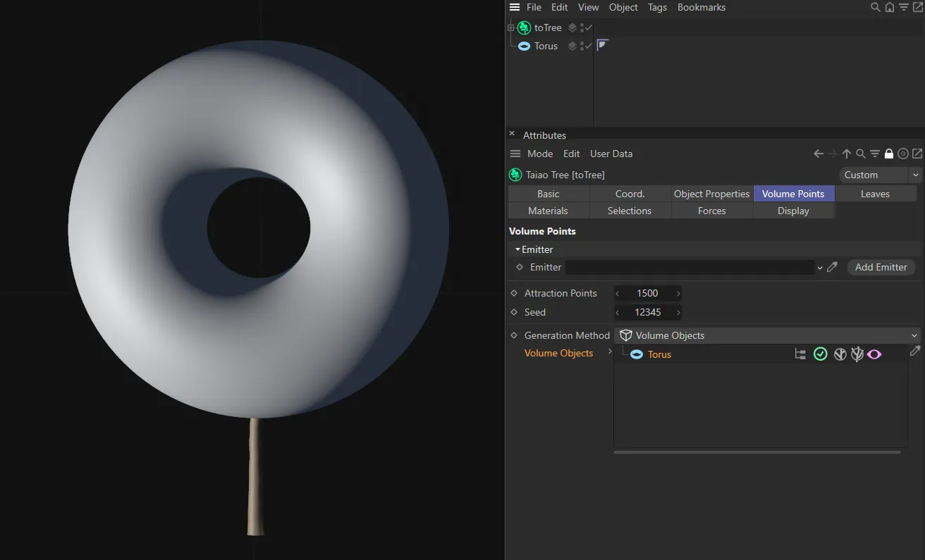Open the Bookmarks menu
The image size is (925, 560).
tap(702, 7)
